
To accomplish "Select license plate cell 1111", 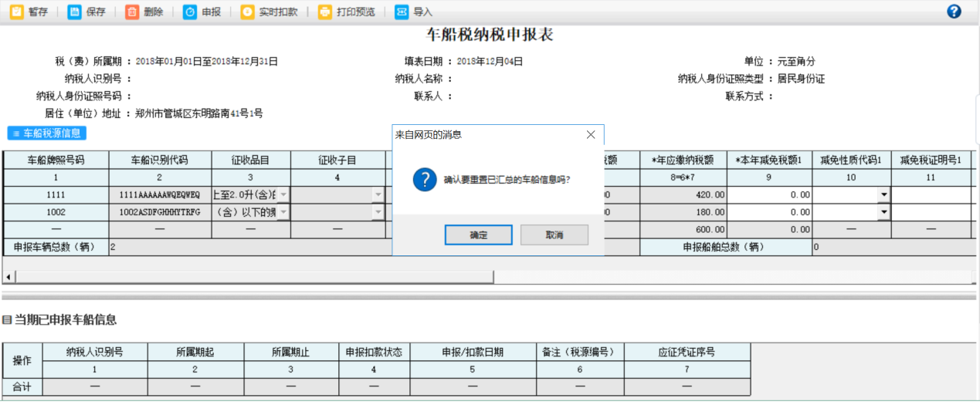I will pos(56,194).
